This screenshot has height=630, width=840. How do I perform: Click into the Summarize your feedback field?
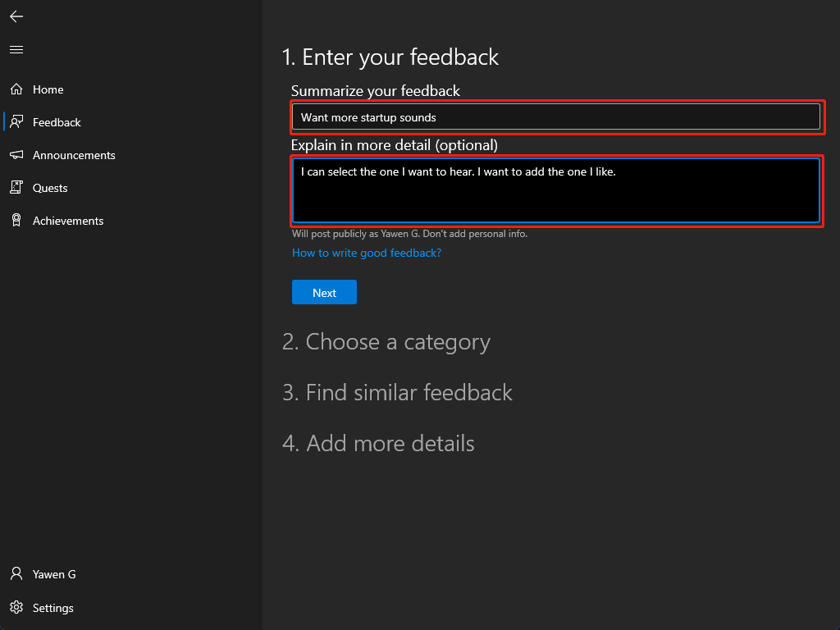tap(556, 117)
